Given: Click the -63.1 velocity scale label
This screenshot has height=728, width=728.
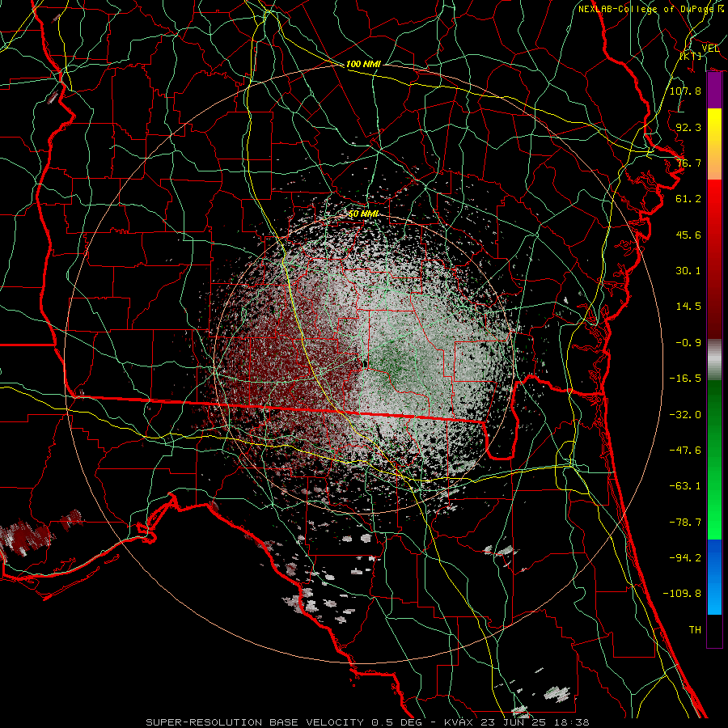Looking at the screenshot, I should [x=685, y=486].
